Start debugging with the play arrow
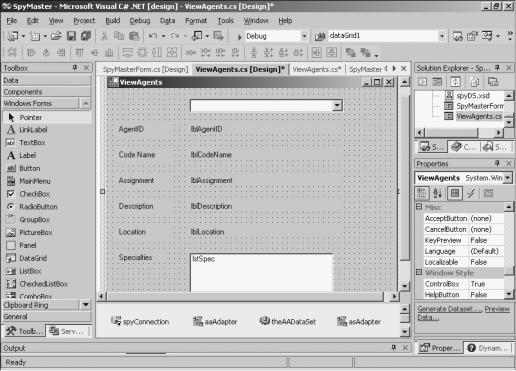Screen dimensions: 516x371 point(239,37)
